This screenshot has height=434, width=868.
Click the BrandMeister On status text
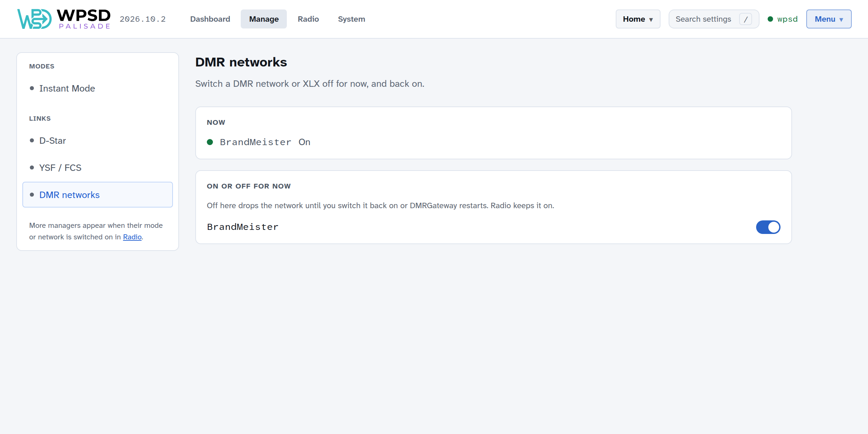[x=265, y=142]
